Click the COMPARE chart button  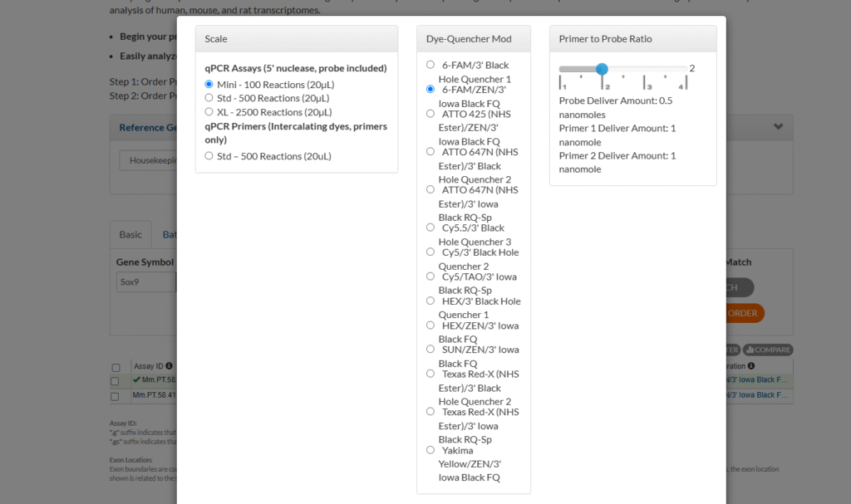click(x=768, y=350)
